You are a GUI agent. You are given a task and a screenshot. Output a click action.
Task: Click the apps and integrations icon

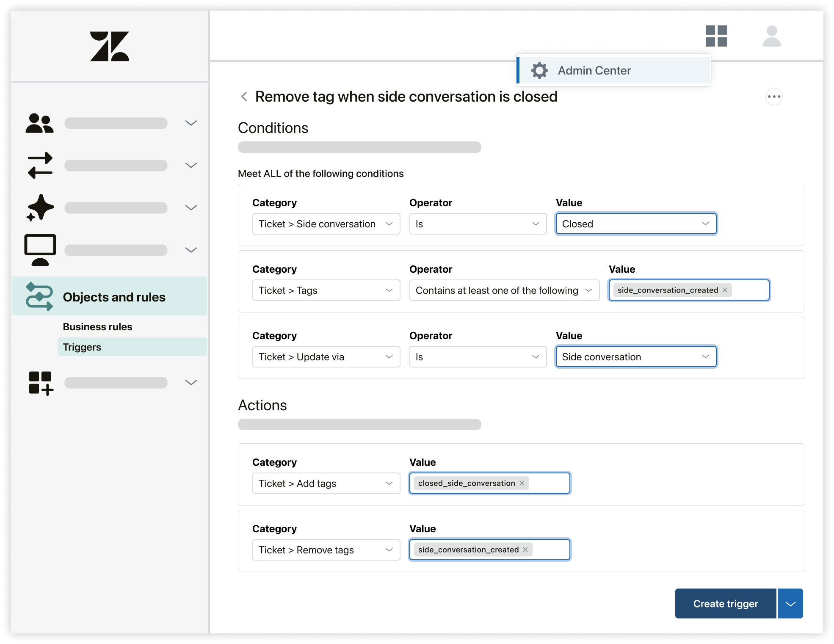(40, 383)
